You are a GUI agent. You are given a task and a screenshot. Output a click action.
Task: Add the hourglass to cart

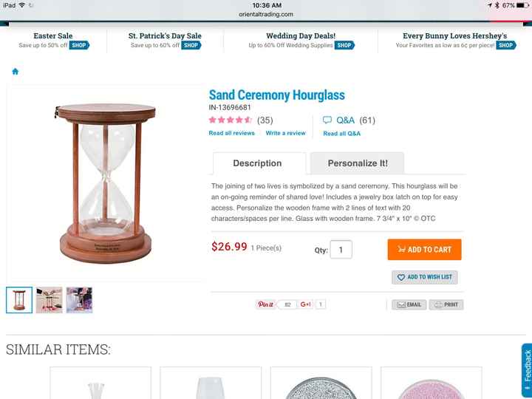tap(424, 250)
